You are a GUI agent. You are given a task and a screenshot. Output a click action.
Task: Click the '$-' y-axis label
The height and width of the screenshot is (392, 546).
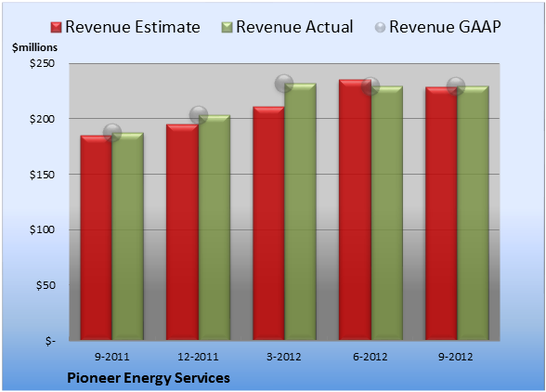click(x=50, y=341)
